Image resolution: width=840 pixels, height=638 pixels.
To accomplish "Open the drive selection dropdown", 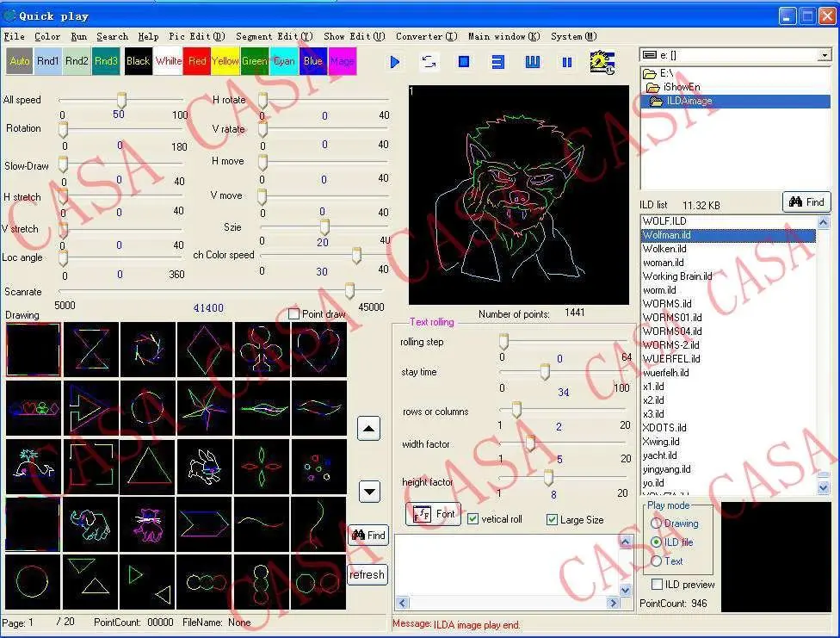I will 825,55.
